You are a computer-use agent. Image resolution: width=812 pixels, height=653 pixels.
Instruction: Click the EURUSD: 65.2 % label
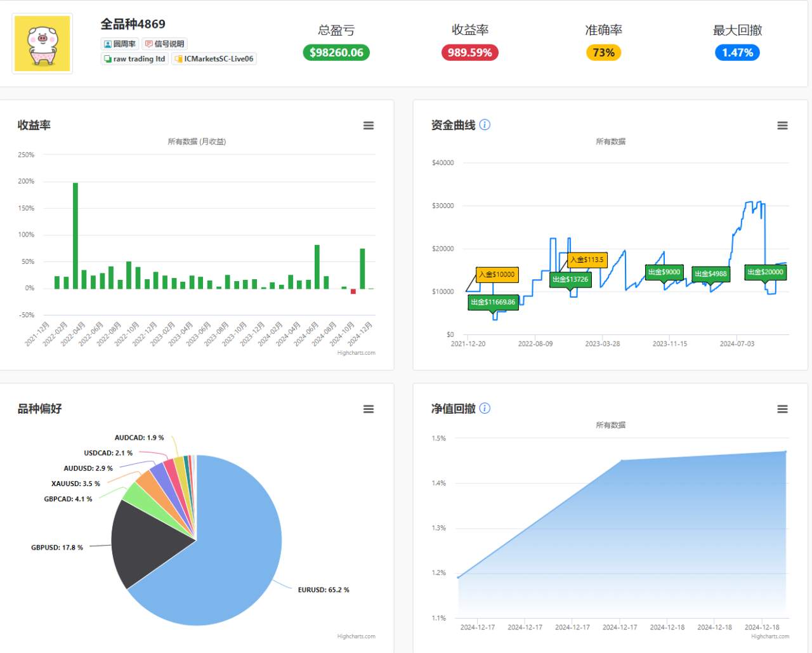324,590
